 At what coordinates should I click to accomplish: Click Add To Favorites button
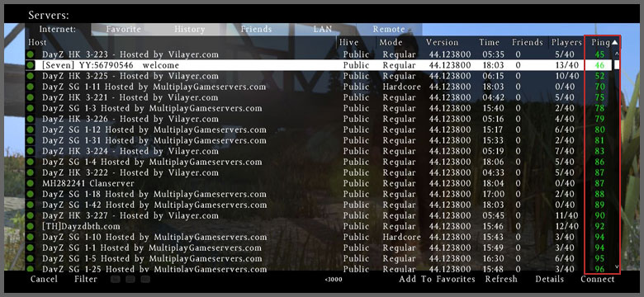click(437, 280)
